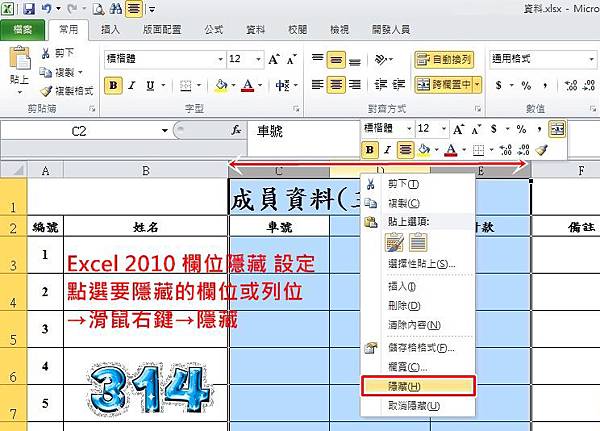The image size is (600, 431).
Task: Switch to 開發人員 Developer tab
Action: click(x=391, y=29)
